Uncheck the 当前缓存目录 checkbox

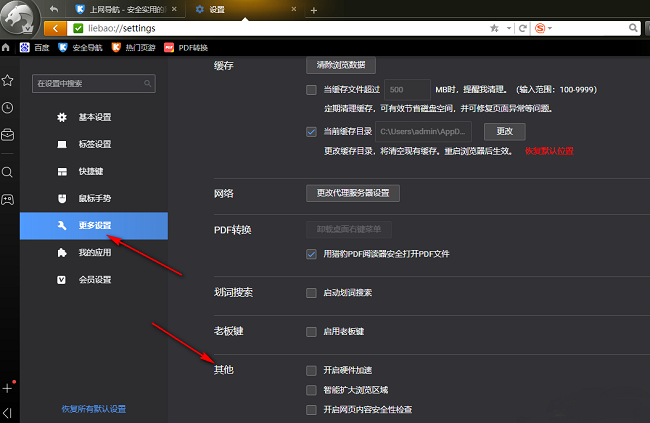click(311, 132)
